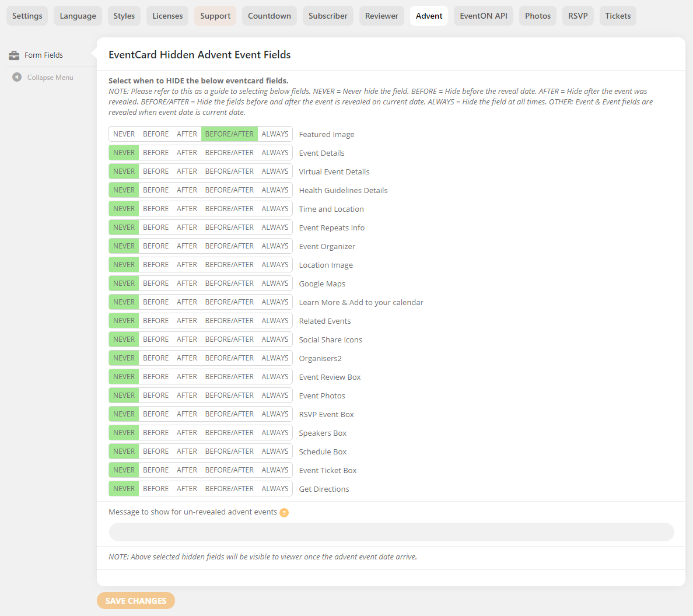Image resolution: width=693 pixels, height=616 pixels.
Task: Open the RSVP tab
Action: coord(578,16)
